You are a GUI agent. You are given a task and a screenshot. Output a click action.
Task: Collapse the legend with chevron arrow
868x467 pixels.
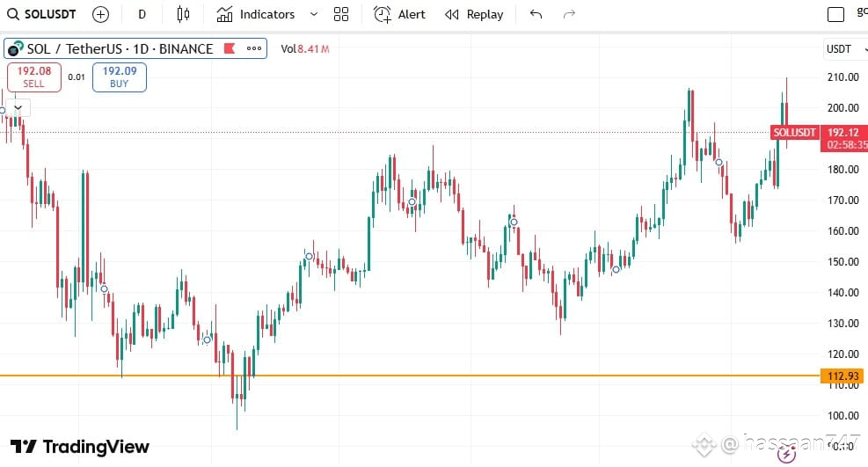point(18,107)
